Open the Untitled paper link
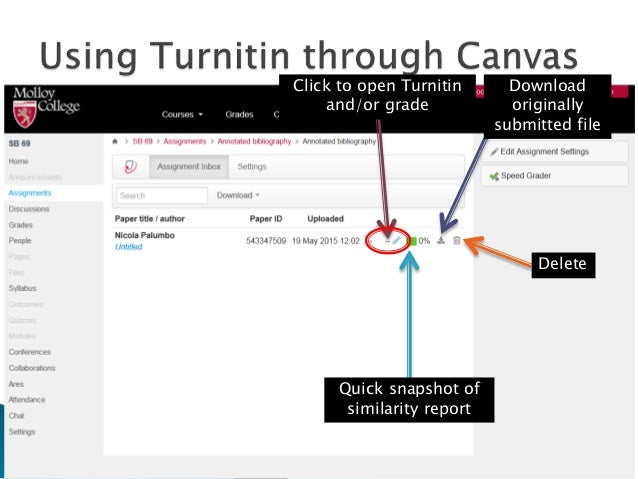638x479 pixels. 129,247
